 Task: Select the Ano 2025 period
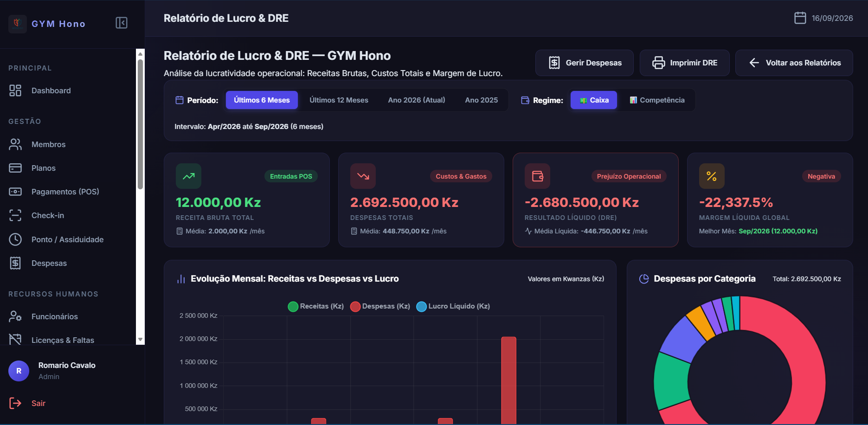[x=482, y=100]
